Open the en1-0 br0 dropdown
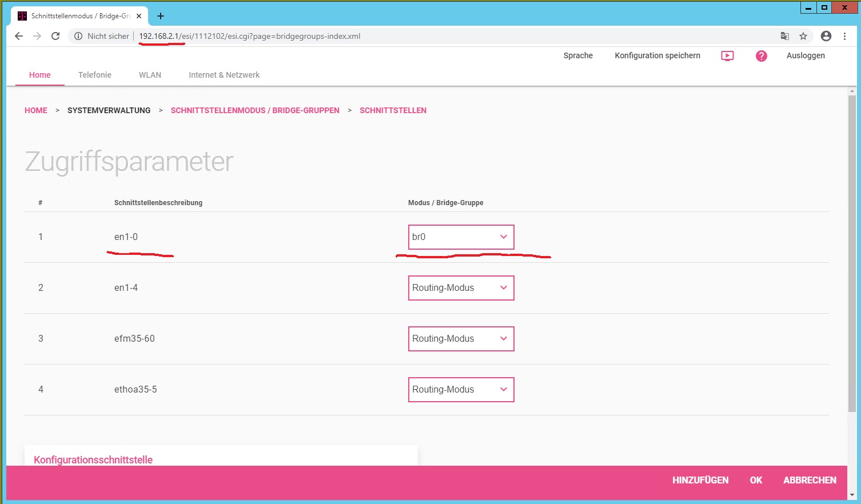This screenshot has height=504, width=861. [x=461, y=237]
